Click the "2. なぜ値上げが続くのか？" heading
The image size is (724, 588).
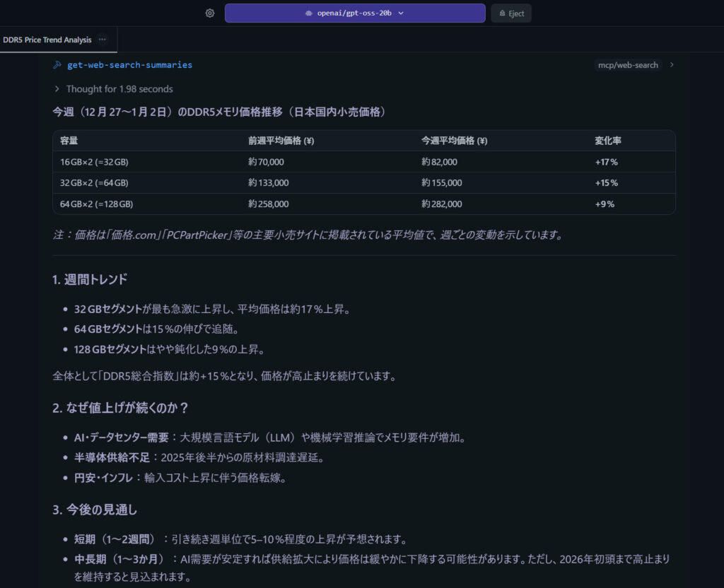point(120,408)
